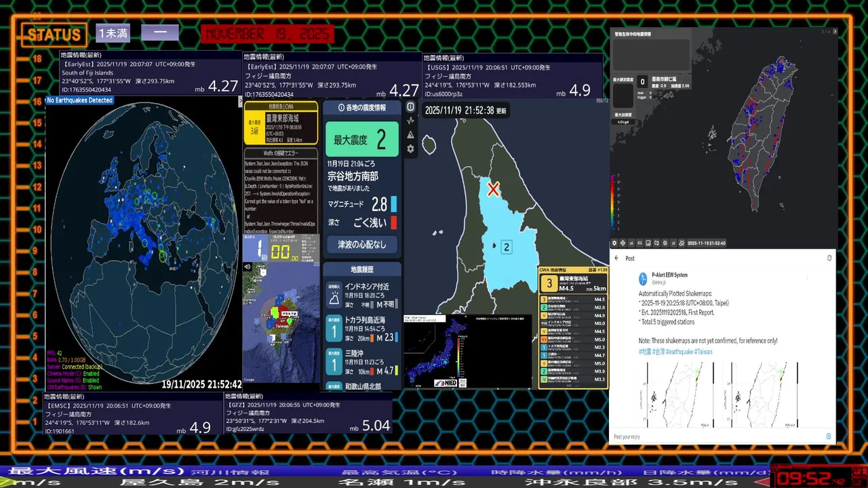Click the info icon in the Japan quake sidebar
The width and height of the screenshot is (868, 488).
tap(410, 107)
